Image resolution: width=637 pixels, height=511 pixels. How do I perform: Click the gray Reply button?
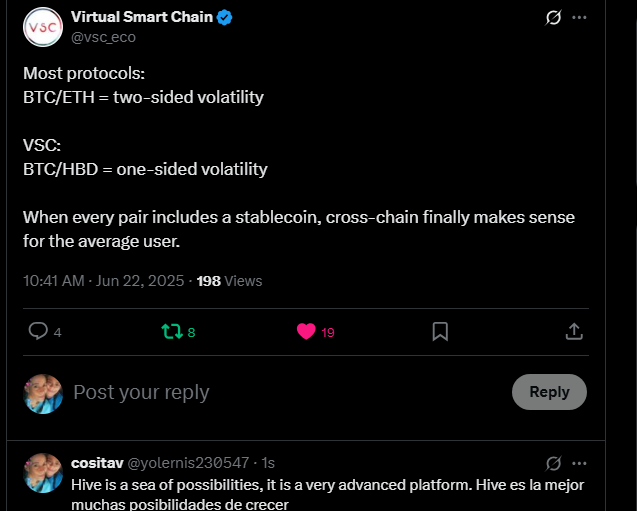(x=549, y=392)
